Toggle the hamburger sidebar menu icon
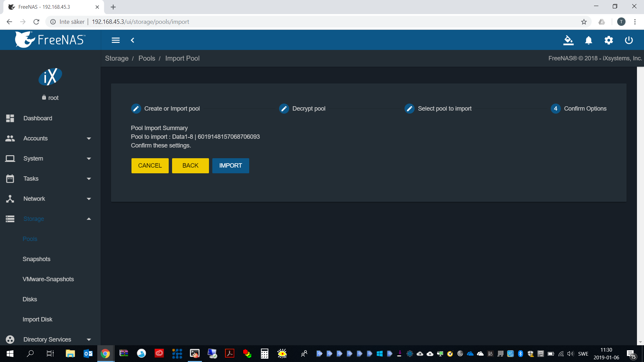This screenshot has height=362, width=644. [116, 40]
